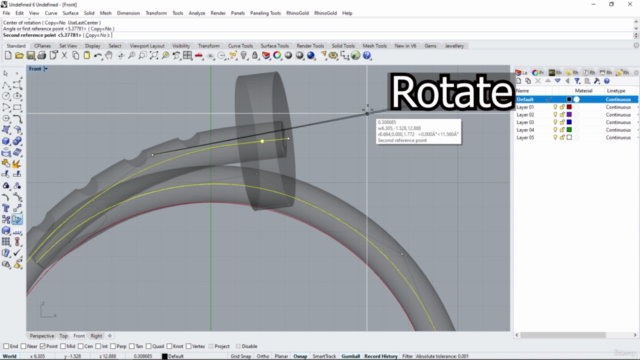Click the check mark icon in sidebar
This screenshot has width=640, height=360.
(x=17, y=253)
